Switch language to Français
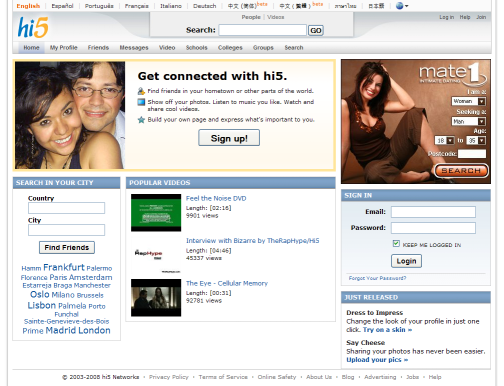The height and width of the screenshot is (386, 504). 137,6
